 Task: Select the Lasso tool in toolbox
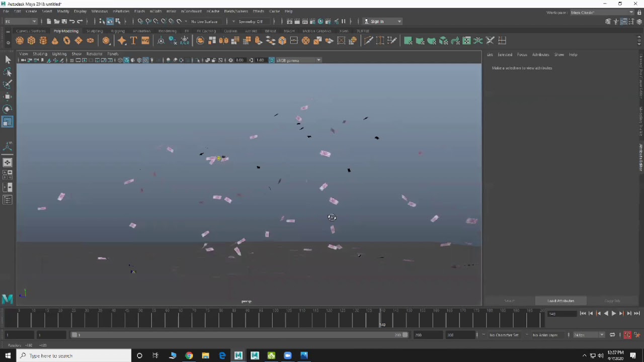point(8,72)
